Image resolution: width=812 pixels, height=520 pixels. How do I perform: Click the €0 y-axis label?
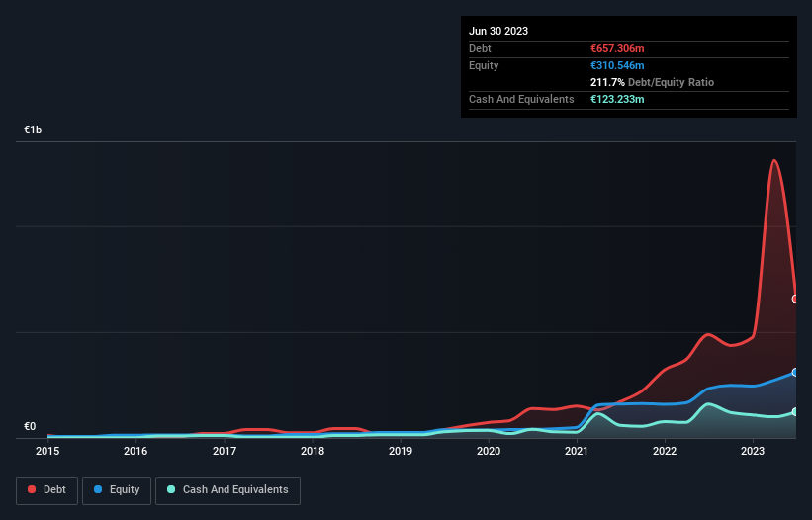pos(30,426)
